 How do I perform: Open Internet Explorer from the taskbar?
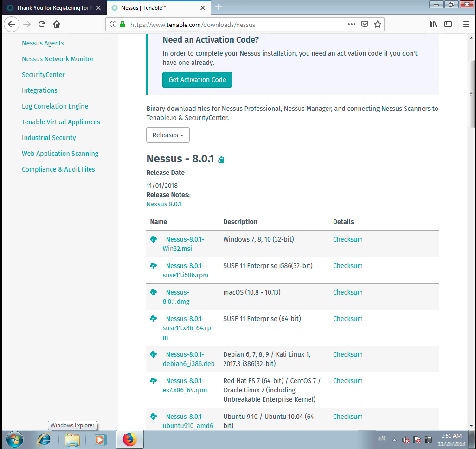[x=44, y=439]
